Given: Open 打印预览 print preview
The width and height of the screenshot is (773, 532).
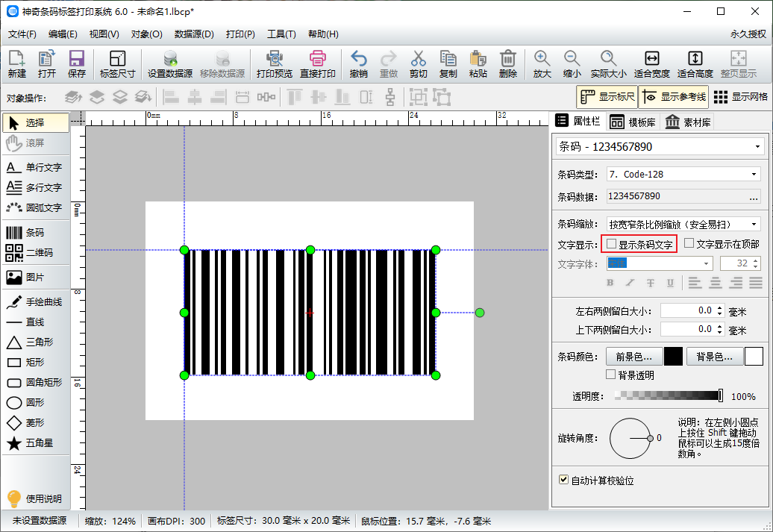Looking at the screenshot, I should click(274, 64).
